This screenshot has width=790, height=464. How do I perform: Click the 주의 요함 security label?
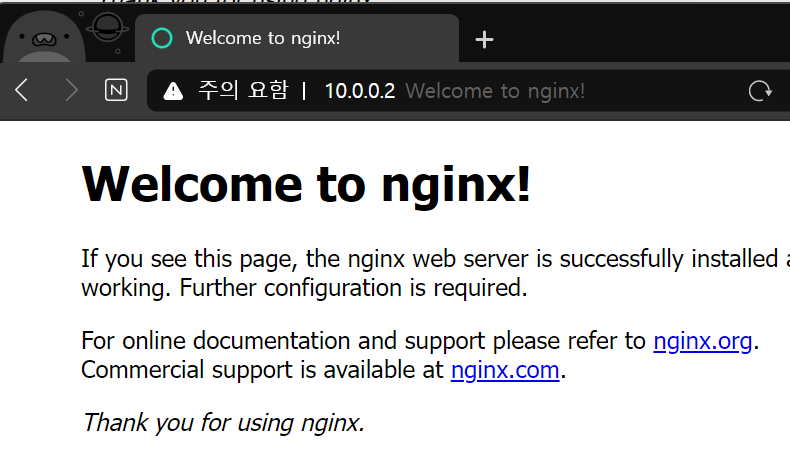pos(243,91)
